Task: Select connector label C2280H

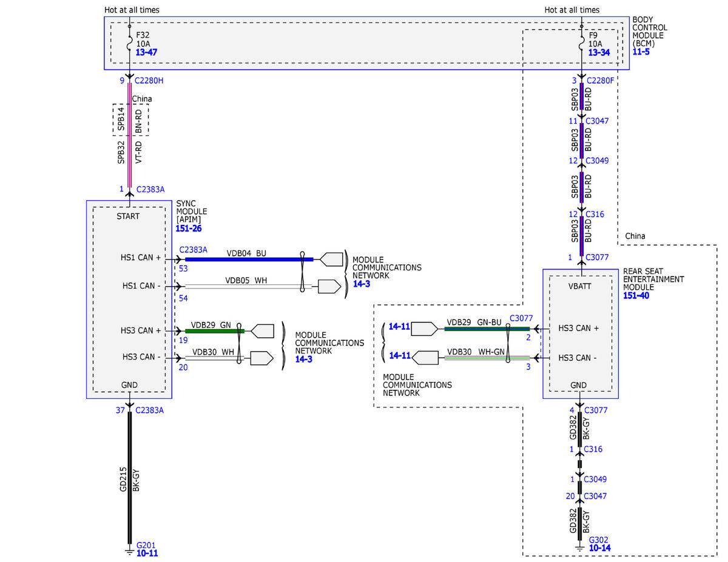Action: (x=149, y=80)
